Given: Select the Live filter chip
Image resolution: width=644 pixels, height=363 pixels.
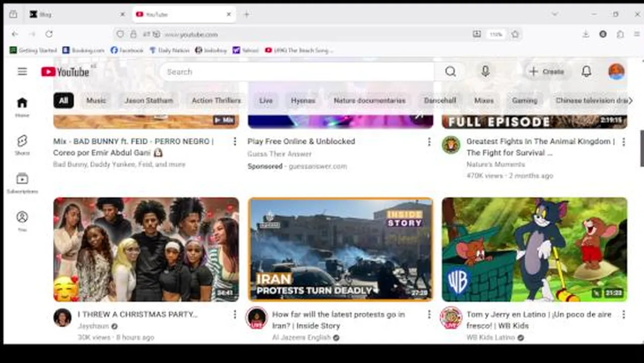Looking at the screenshot, I should click(266, 100).
